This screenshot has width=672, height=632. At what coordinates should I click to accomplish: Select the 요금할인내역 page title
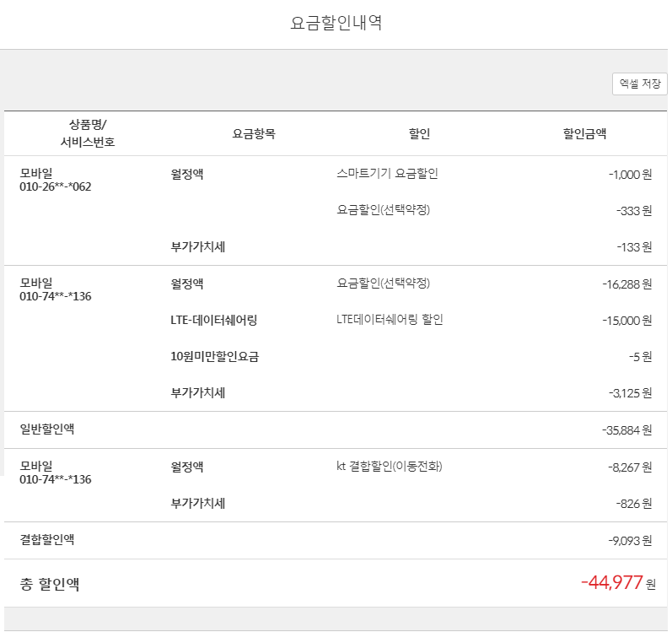pos(336,24)
